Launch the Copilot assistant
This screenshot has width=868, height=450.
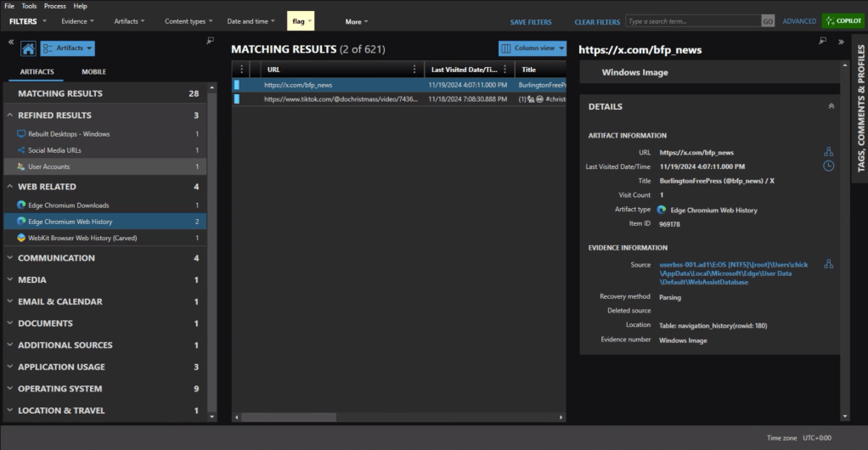(843, 21)
